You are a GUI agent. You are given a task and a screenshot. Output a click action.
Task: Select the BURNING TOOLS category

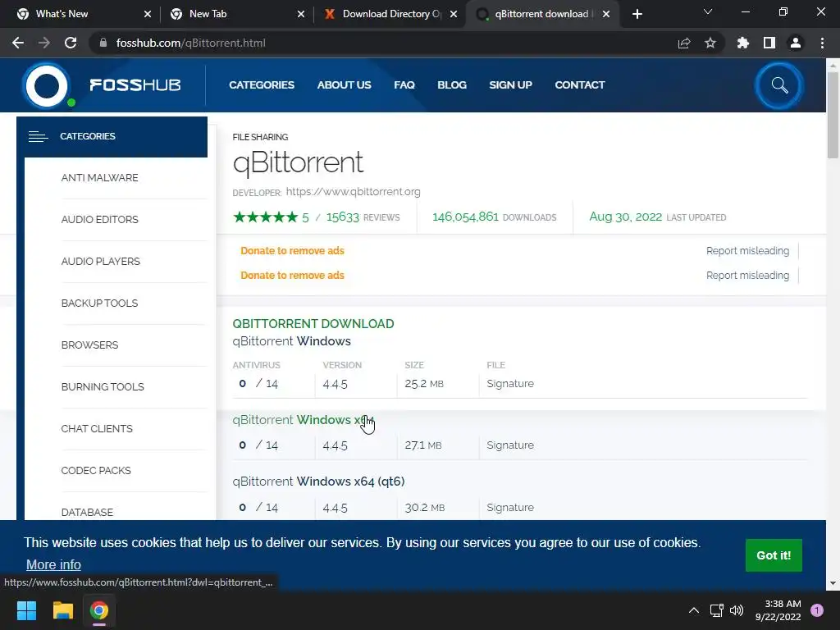[103, 387]
